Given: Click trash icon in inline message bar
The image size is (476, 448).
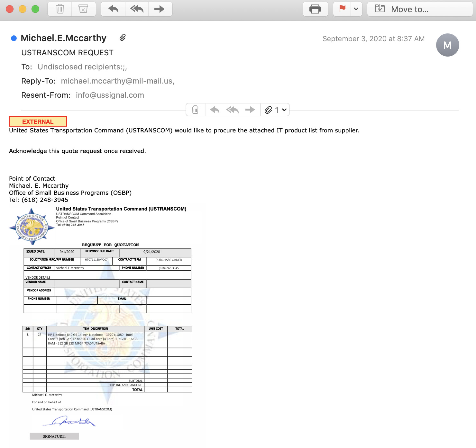Looking at the screenshot, I should coord(195,110).
